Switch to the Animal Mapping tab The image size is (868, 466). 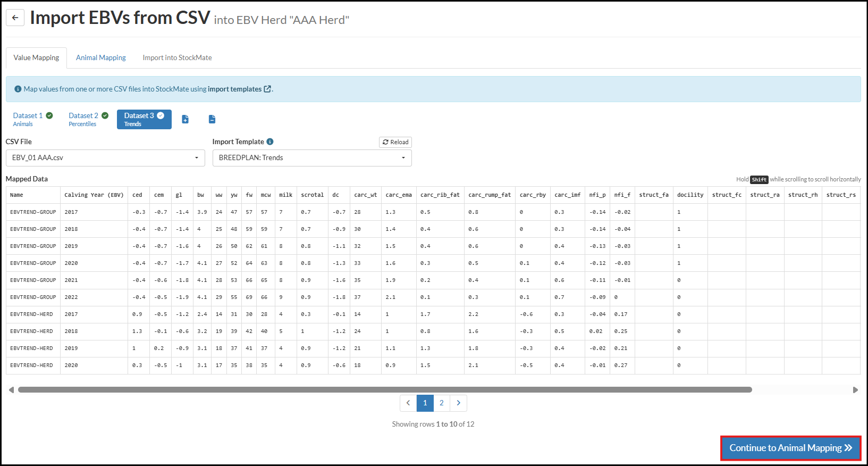tap(101, 58)
